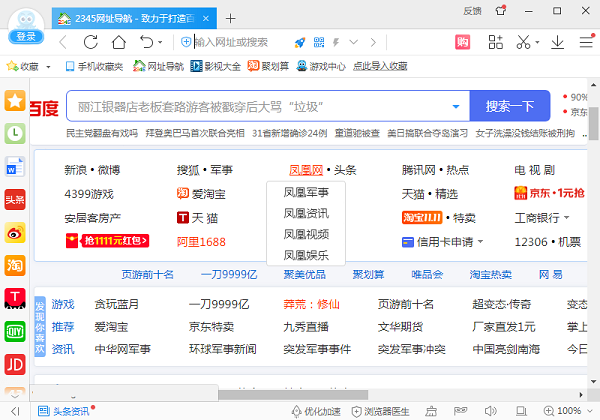Click the 登录 login button
This screenshot has width=600, height=420.
(x=26, y=37)
